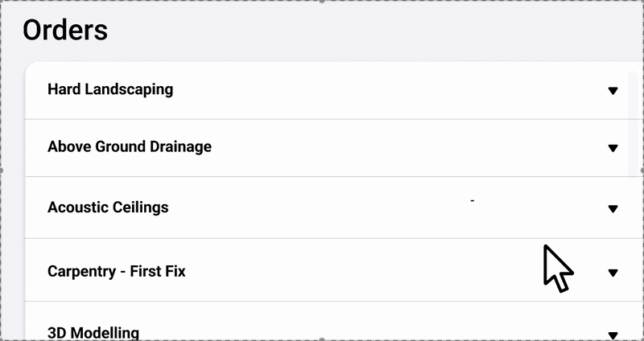Choose the Acoustic Ceilings label

(x=108, y=207)
